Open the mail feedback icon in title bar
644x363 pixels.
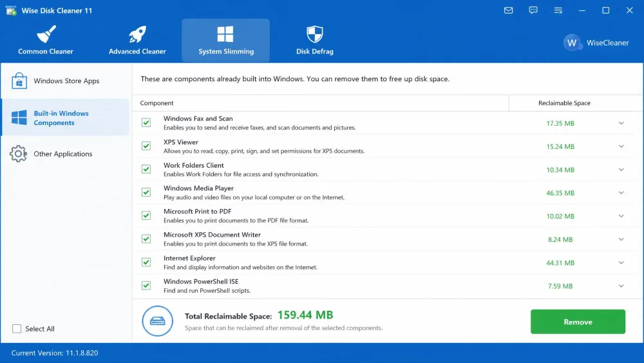pos(509,10)
